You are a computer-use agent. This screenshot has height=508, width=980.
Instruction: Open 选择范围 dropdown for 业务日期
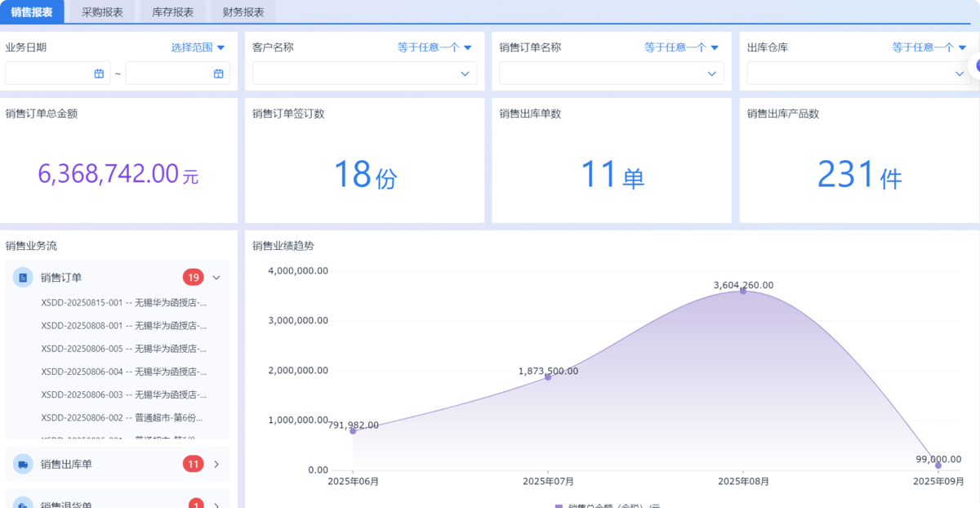[x=198, y=47]
